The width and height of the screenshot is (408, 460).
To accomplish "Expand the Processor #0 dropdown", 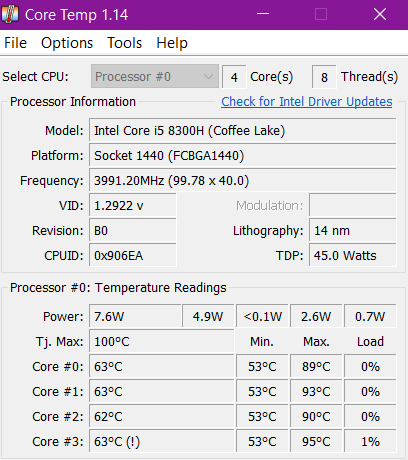I will (155, 77).
